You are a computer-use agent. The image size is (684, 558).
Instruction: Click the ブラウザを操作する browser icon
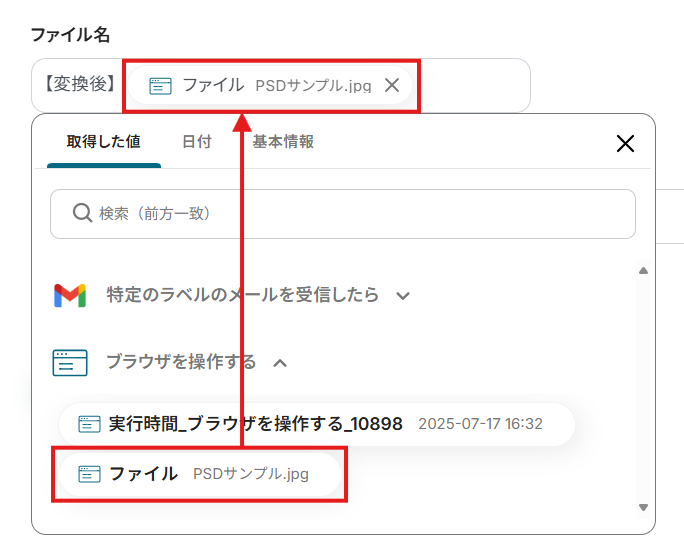point(69,362)
